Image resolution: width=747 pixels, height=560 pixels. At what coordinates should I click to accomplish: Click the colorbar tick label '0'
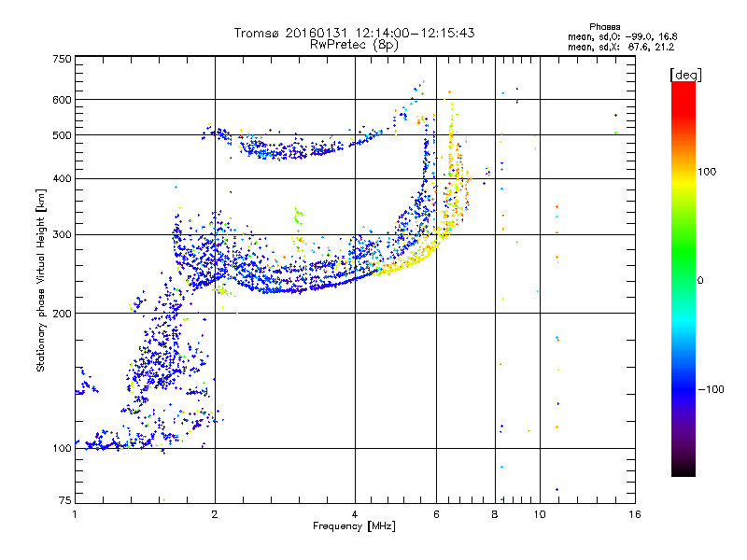[x=700, y=281]
